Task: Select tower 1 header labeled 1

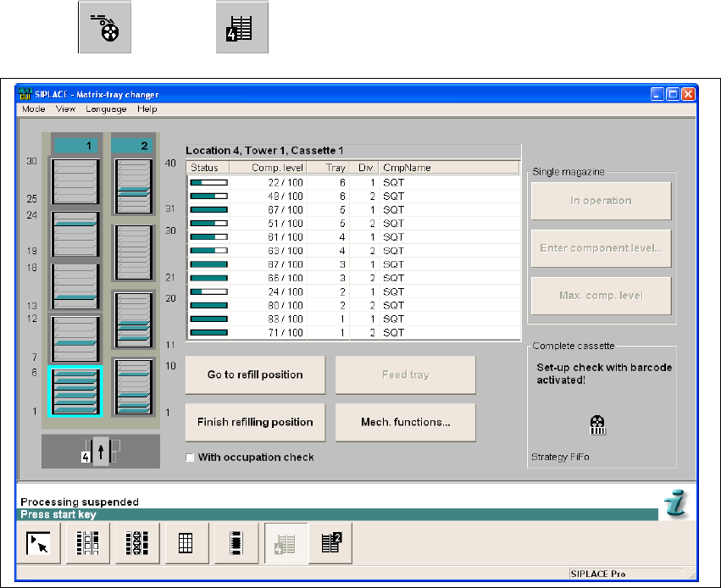Action: [x=76, y=146]
